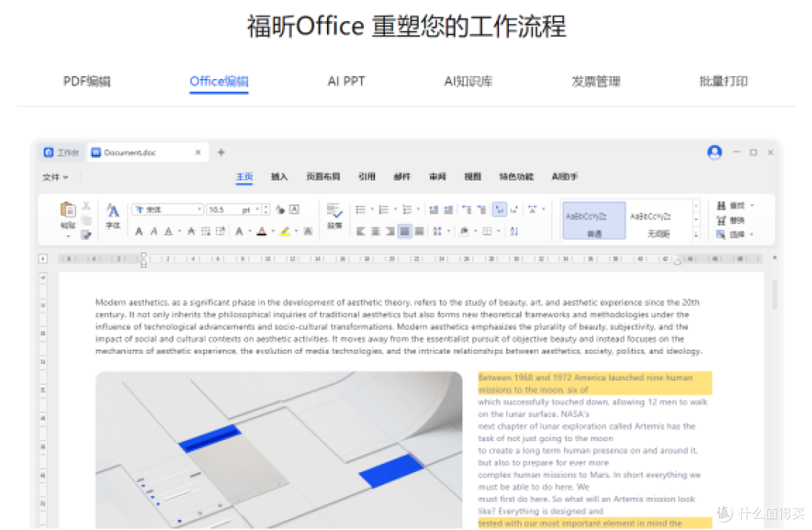Click the Find (查找) binoculars icon
Image resolution: width=812 pixels, height=530 pixels.
(721, 206)
